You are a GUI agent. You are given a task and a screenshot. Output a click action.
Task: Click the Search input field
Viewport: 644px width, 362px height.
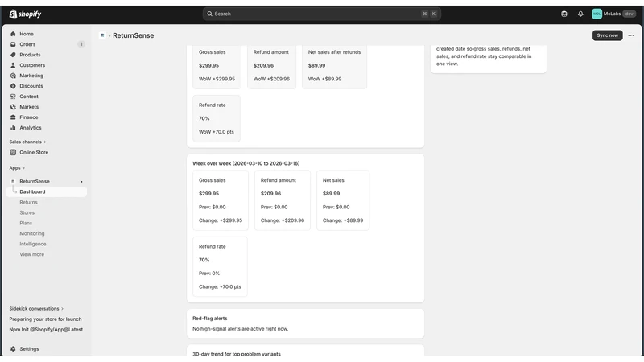tap(321, 14)
